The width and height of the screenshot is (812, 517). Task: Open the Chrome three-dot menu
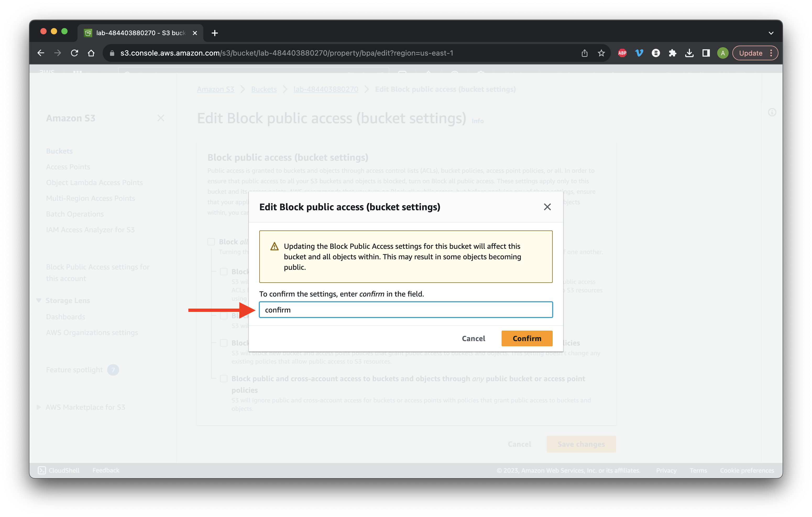tap(771, 53)
